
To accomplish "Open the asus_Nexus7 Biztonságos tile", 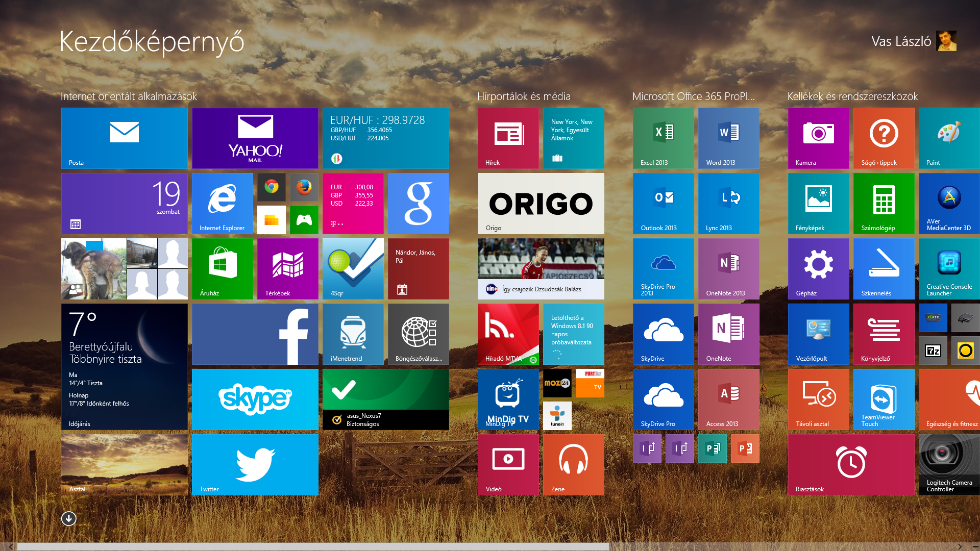I will coord(385,399).
